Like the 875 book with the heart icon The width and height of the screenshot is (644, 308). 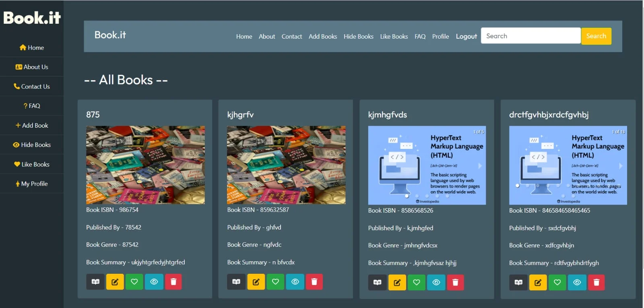(134, 282)
